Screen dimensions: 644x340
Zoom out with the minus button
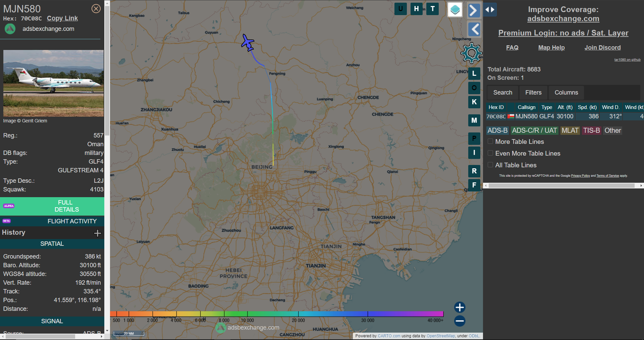[x=460, y=321]
